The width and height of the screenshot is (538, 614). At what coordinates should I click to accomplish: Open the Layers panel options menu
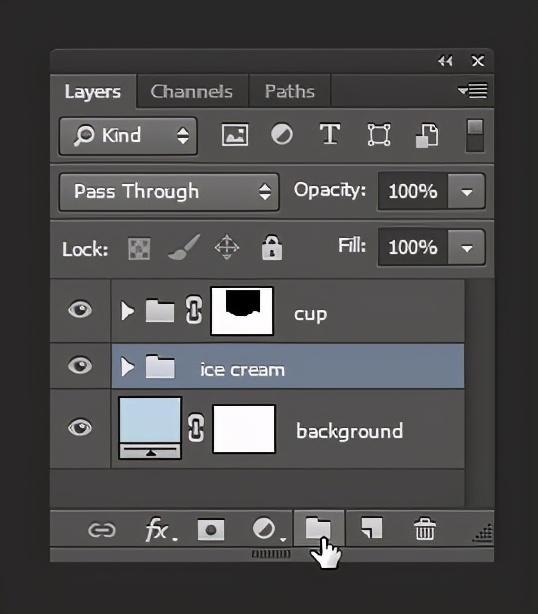[473, 91]
